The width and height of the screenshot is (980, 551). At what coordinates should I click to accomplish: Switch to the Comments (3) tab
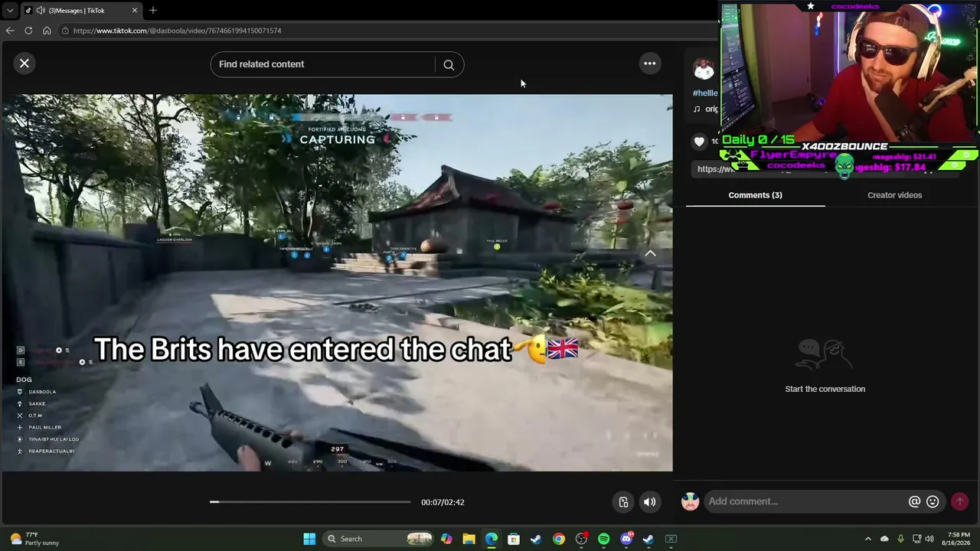tap(755, 195)
